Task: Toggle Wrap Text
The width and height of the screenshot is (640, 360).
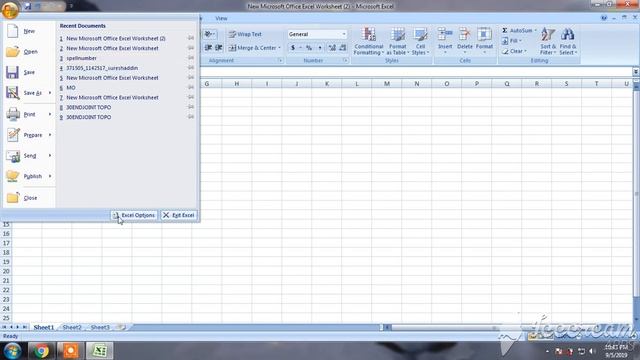Action: click(245, 34)
